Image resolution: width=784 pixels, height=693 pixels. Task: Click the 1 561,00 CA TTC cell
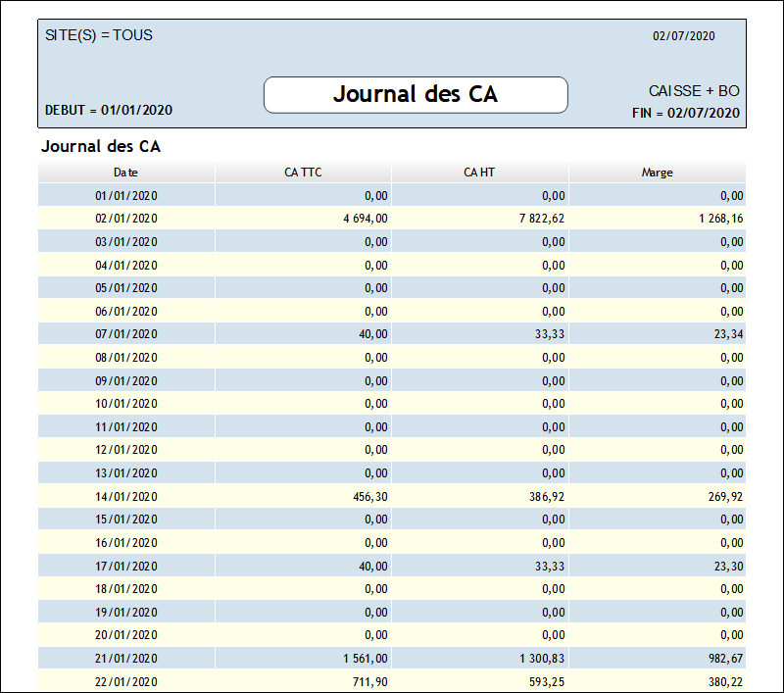[362, 659]
